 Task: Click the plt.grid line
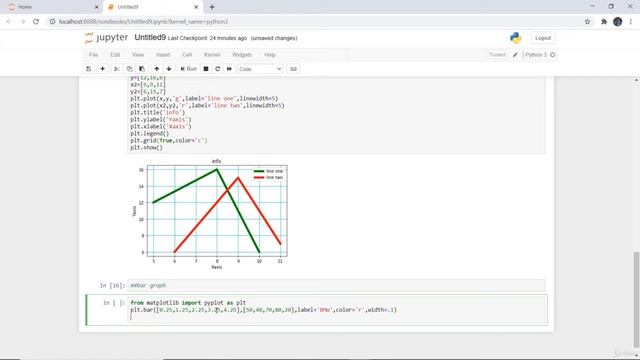click(169, 140)
